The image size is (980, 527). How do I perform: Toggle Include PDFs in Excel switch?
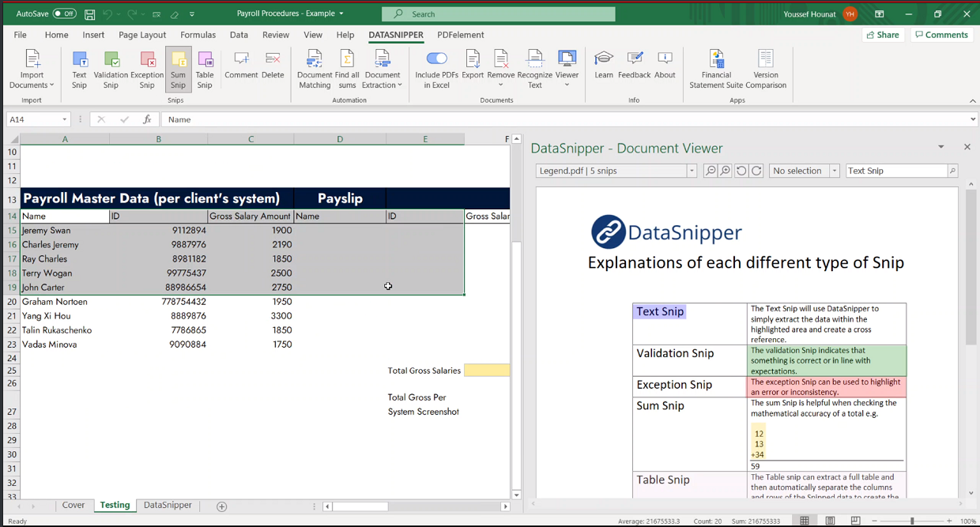436,58
